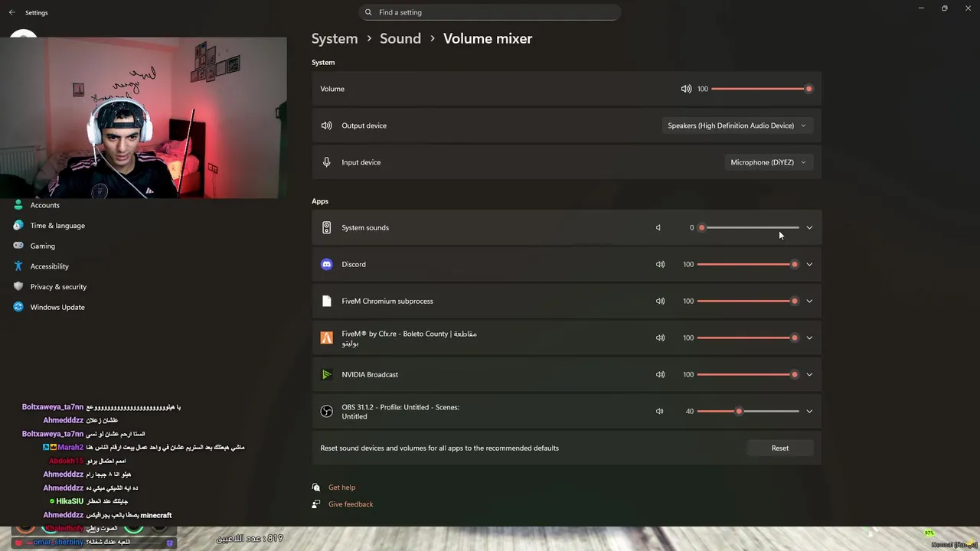This screenshot has width=980, height=551.
Task: Click the Find a setting search box
Action: coord(490,12)
